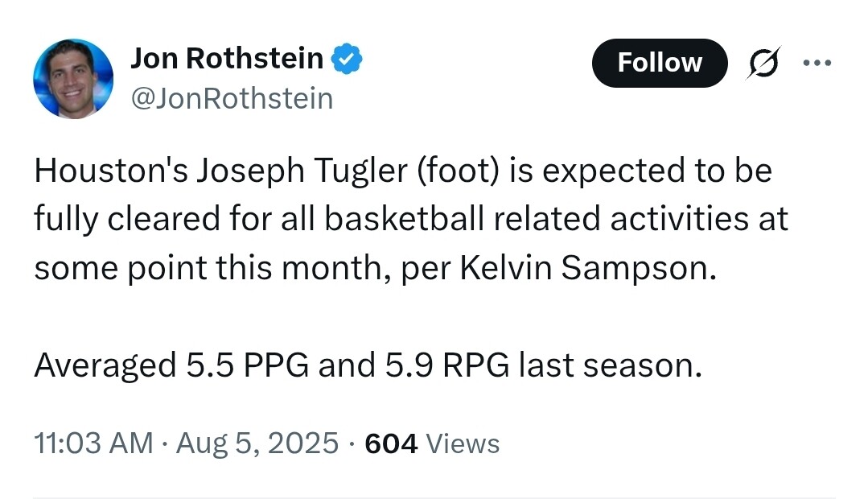The width and height of the screenshot is (868, 499).
Task: Click the phrase last season.
Action: point(610,365)
